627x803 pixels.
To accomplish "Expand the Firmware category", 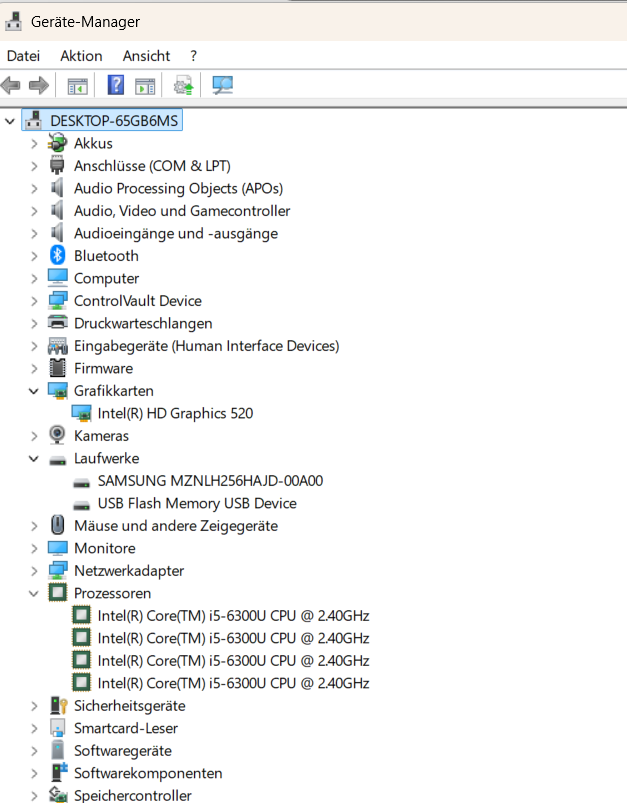I will tap(34, 368).
